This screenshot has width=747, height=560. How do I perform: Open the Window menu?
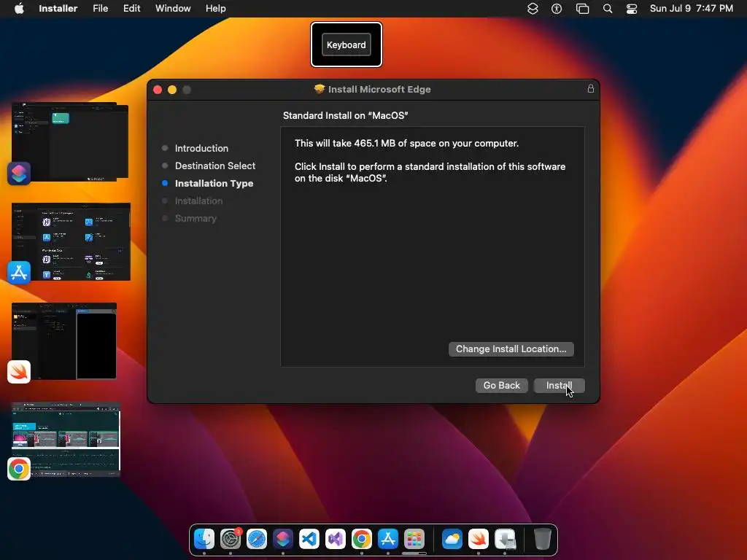point(173,9)
